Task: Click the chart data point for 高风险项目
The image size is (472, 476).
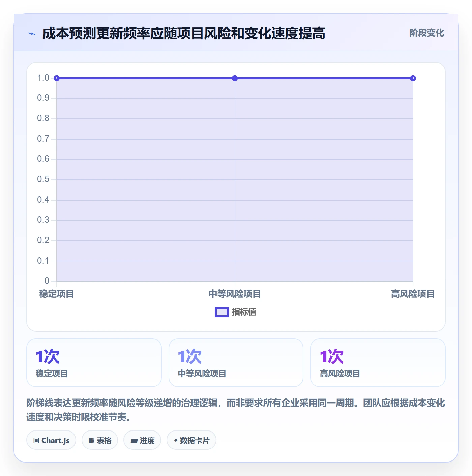Action: pyautogui.click(x=413, y=78)
